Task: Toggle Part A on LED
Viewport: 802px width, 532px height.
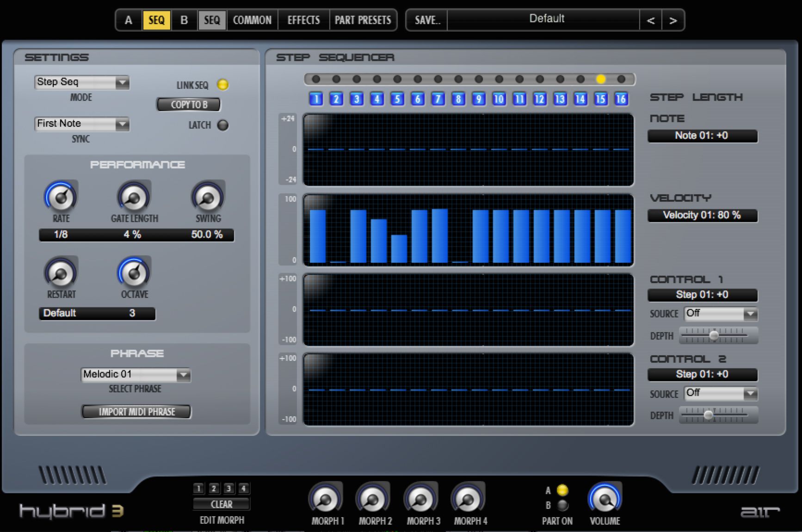Action: pos(562,490)
